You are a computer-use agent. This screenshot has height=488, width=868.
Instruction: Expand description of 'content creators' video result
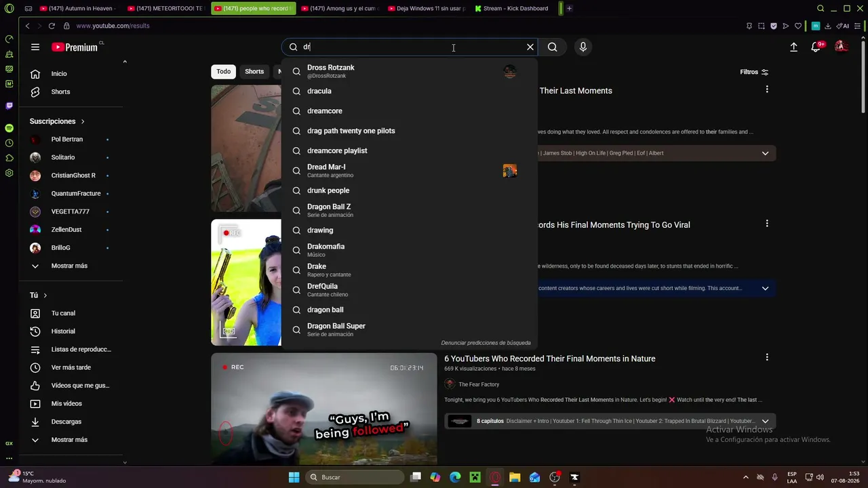tap(765, 288)
